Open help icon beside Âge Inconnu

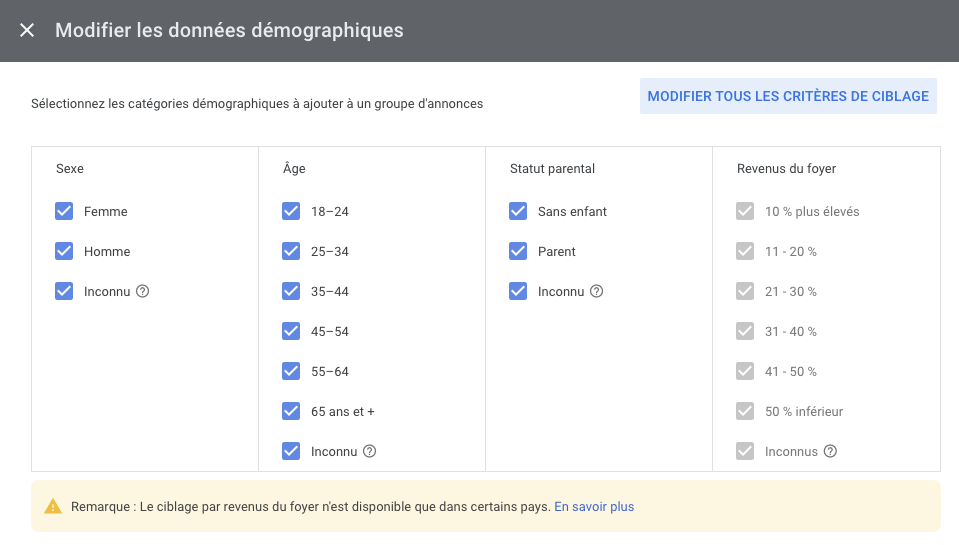tap(369, 451)
